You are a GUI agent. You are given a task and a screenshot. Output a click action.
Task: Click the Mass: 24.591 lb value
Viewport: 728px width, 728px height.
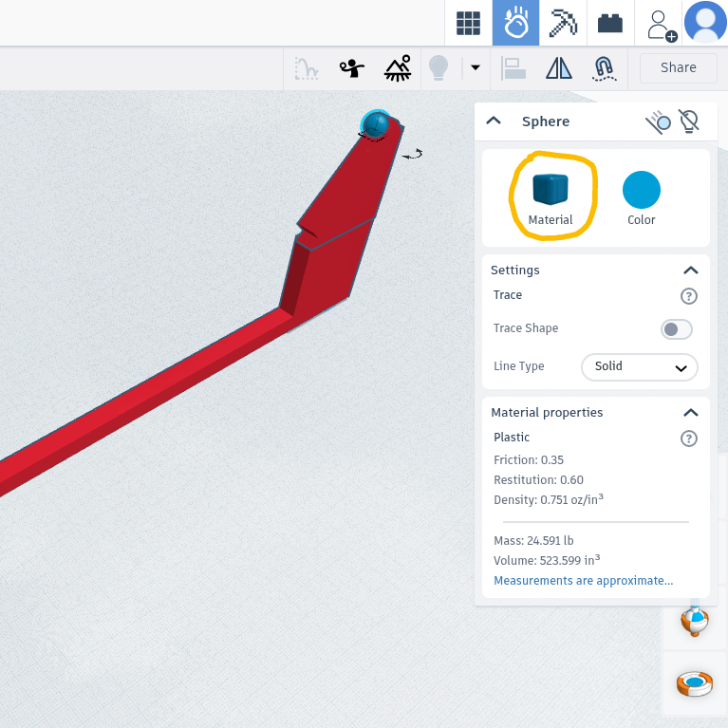point(533,541)
